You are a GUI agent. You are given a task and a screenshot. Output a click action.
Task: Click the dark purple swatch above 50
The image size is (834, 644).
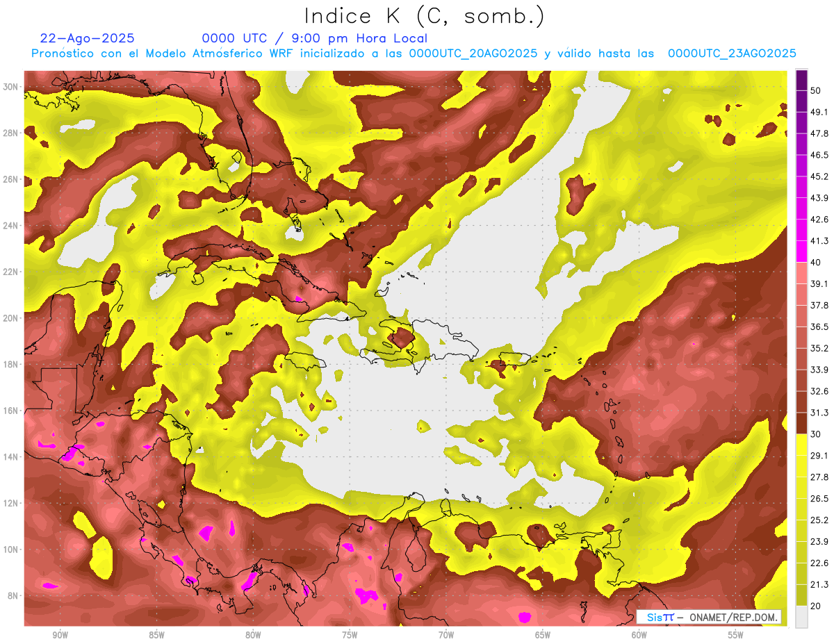(801, 81)
